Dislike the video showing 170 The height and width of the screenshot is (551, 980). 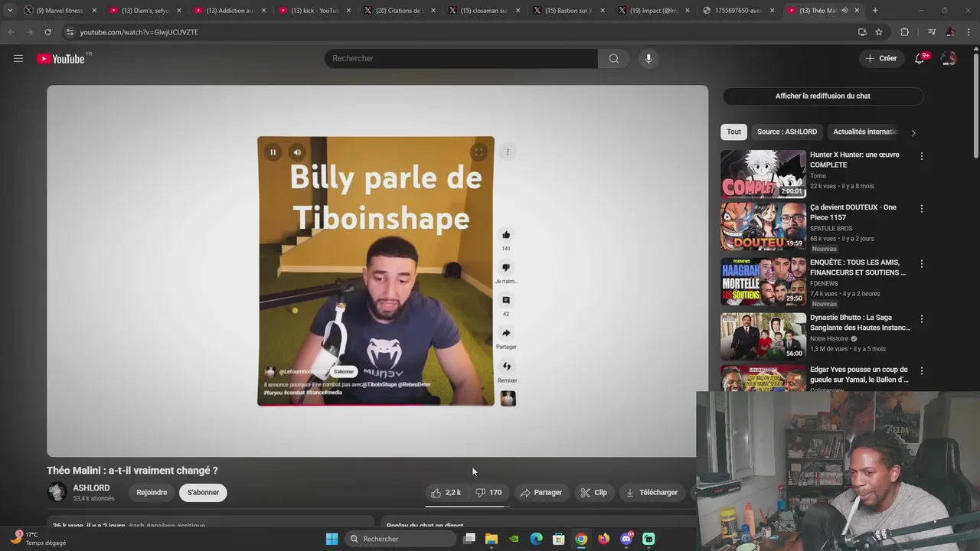[488, 492]
